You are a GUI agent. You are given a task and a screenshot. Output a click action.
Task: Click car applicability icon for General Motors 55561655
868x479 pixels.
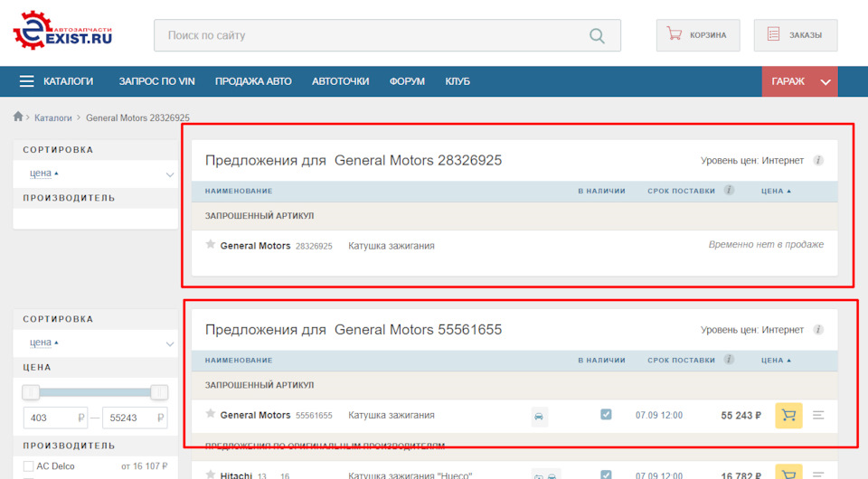click(x=539, y=417)
